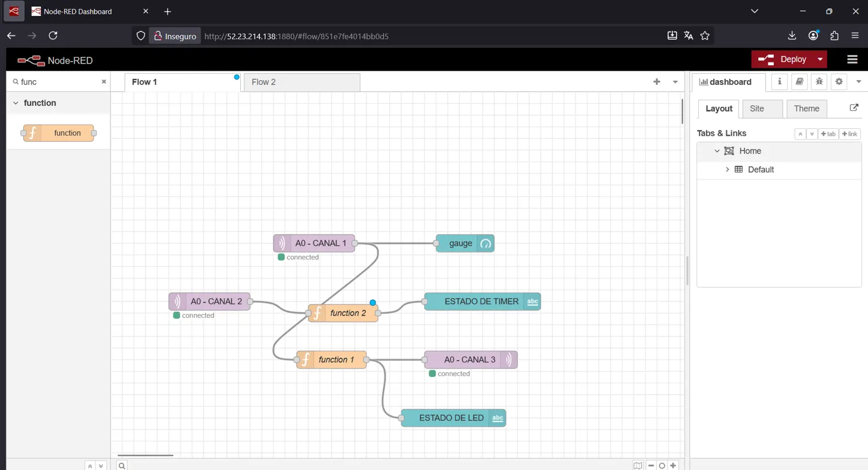Collapse the Home tab tree item

tap(717, 151)
